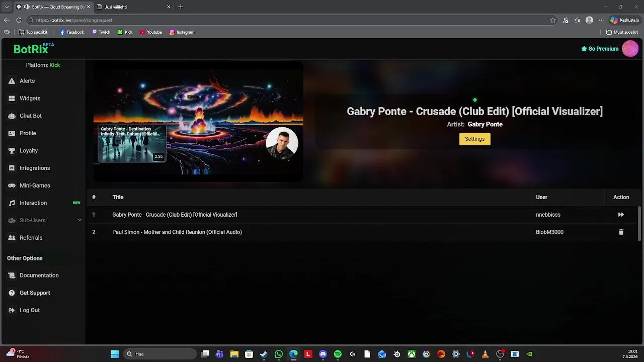Open the Documentation book icon
This screenshot has width=644, height=362.
[x=12, y=276]
